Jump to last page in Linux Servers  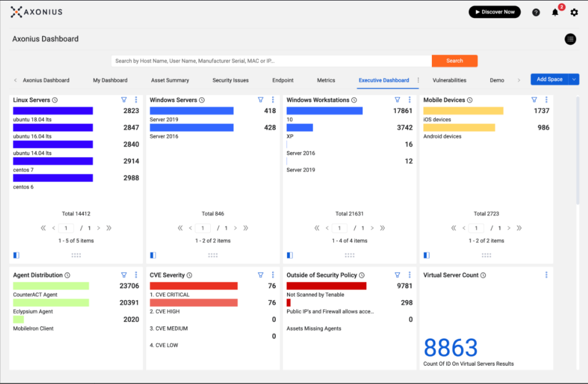[109, 228]
